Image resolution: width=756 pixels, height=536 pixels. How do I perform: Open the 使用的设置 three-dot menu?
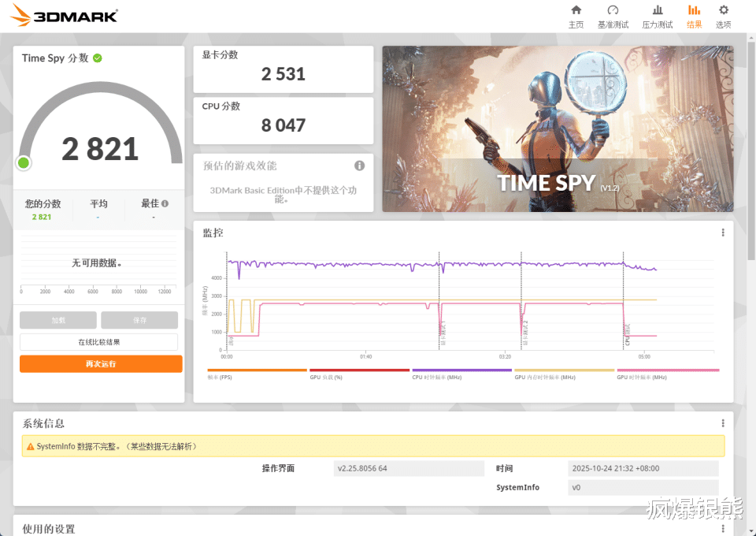[723, 529]
